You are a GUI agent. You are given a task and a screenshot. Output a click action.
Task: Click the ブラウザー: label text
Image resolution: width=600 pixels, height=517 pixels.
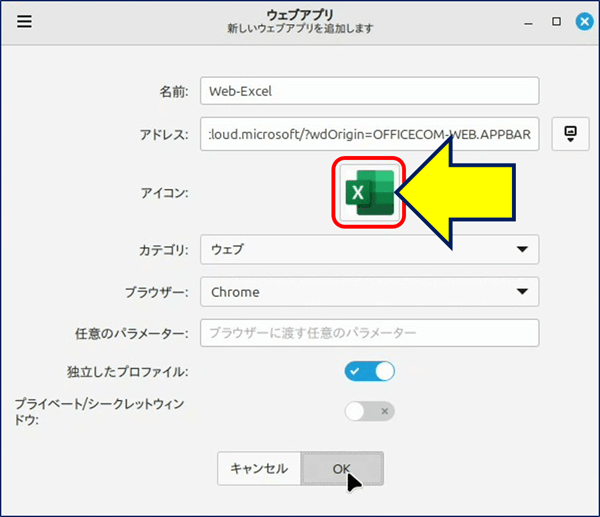click(x=157, y=293)
